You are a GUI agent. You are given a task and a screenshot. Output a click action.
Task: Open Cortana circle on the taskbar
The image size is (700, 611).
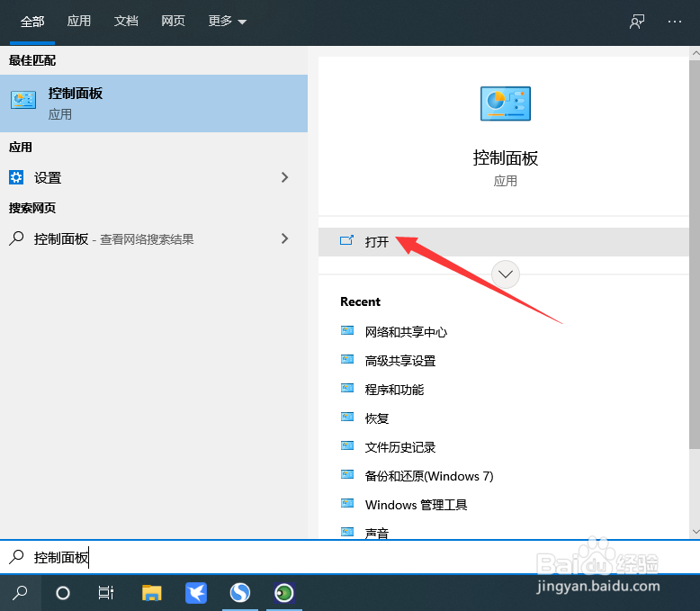tap(63, 593)
